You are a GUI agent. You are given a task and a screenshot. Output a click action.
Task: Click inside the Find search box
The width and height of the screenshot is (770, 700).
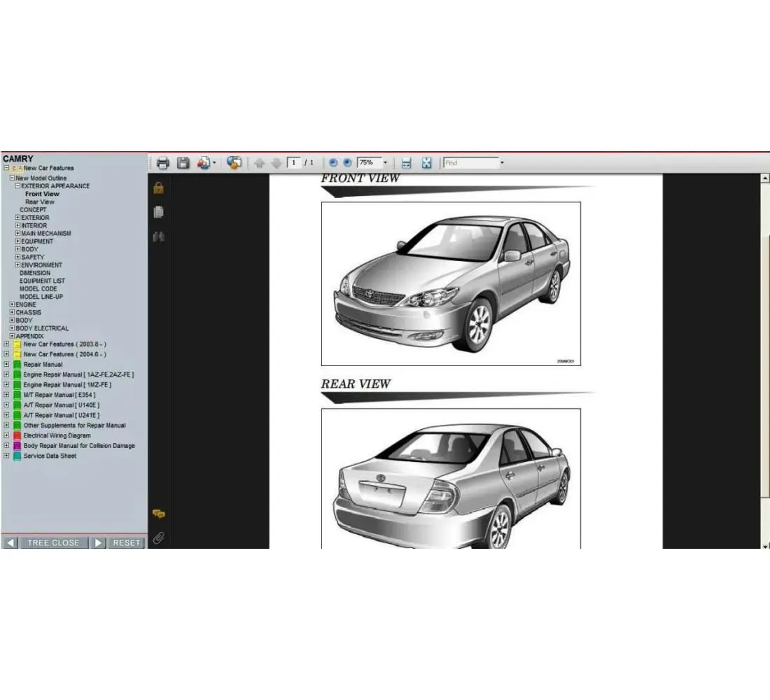pos(470,162)
